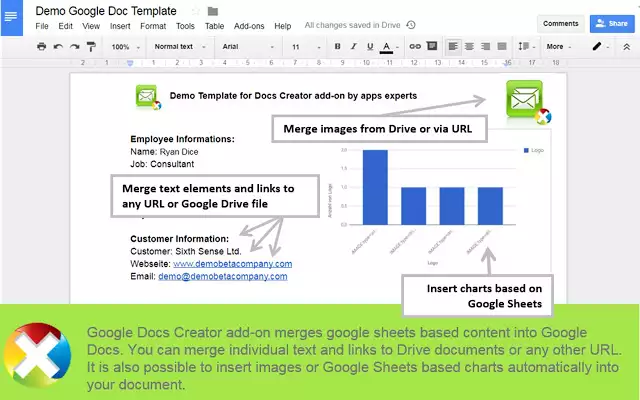Select the paint format tool
This screenshot has height=400, width=640.
coord(87,46)
